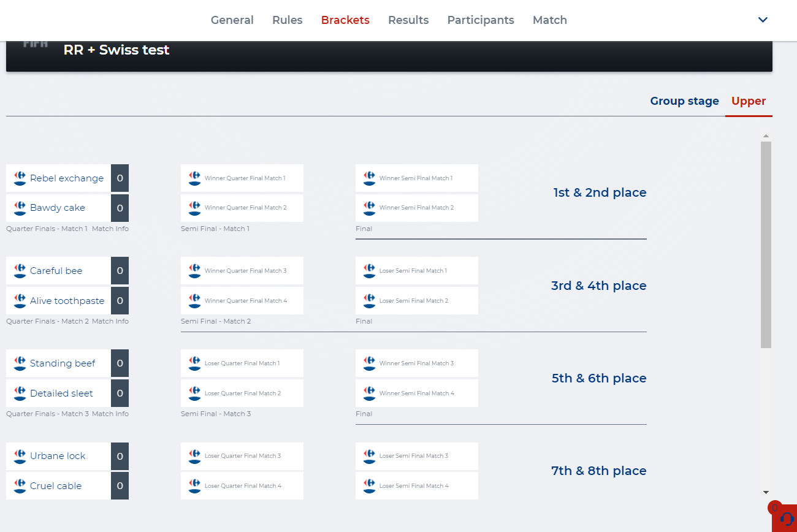Click the Detailed sleet team name
This screenshot has width=797, height=532.
[61, 393]
